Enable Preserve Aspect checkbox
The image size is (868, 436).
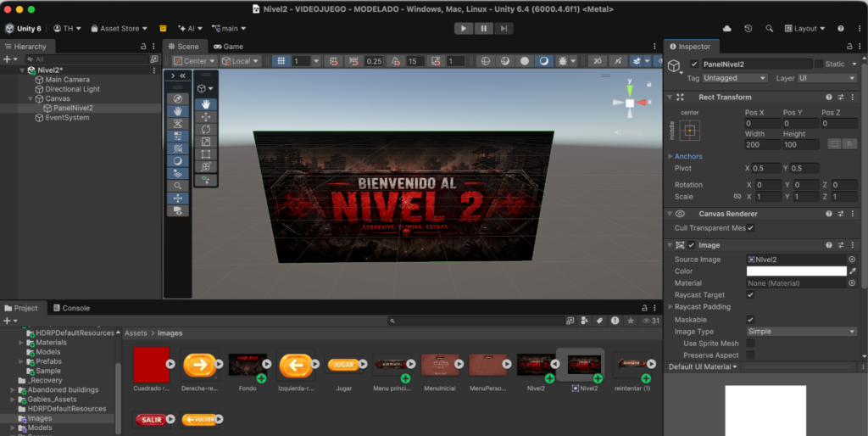click(751, 355)
